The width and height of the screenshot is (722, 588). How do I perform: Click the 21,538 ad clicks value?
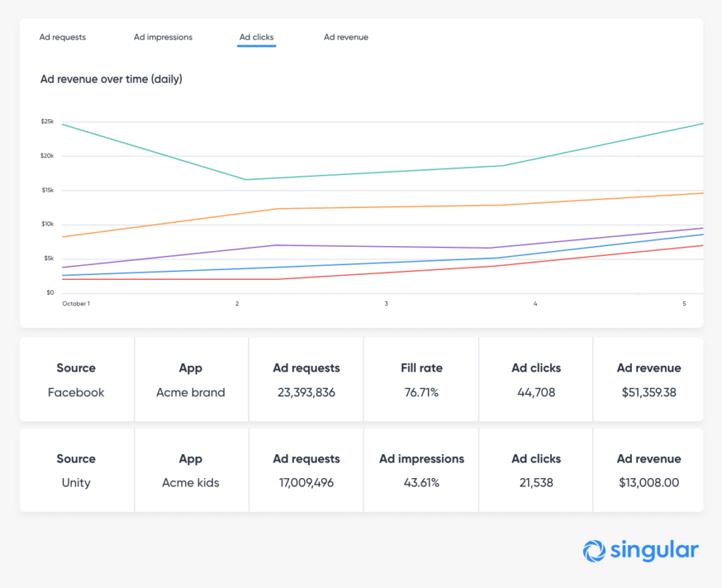536,483
